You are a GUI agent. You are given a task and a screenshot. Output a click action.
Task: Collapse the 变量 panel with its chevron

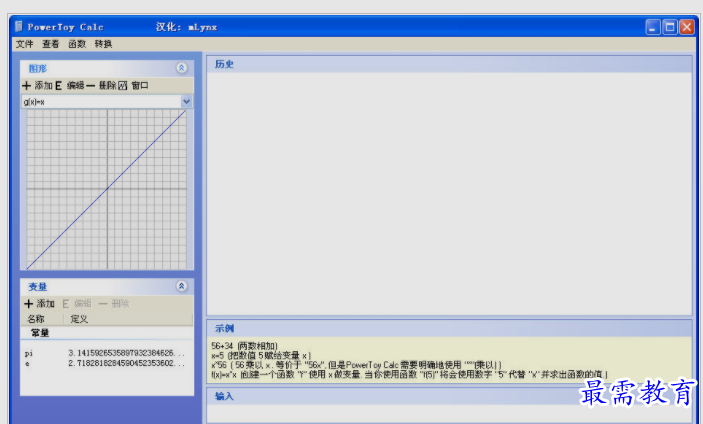[x=182, y=286]
